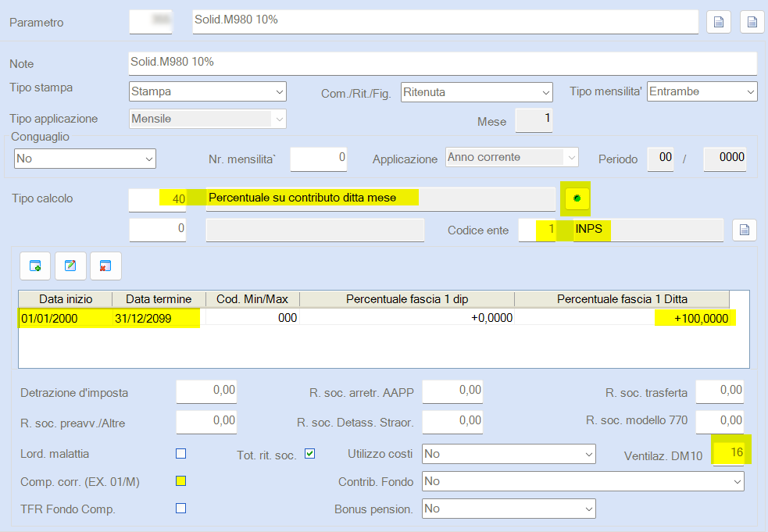Click the green dot button beside Tipo calcolo
768x532 pixels.
(x=577, y=198)
